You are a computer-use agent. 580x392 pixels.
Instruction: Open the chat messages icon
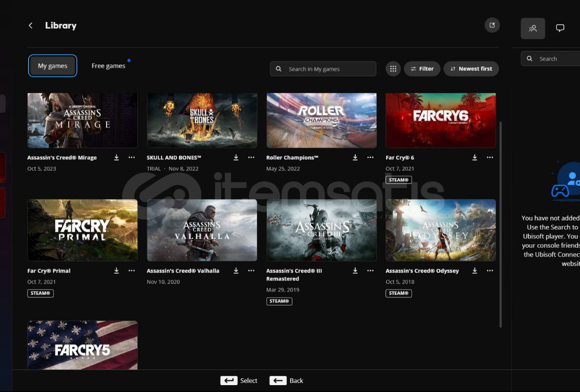[x=560, y=28]
